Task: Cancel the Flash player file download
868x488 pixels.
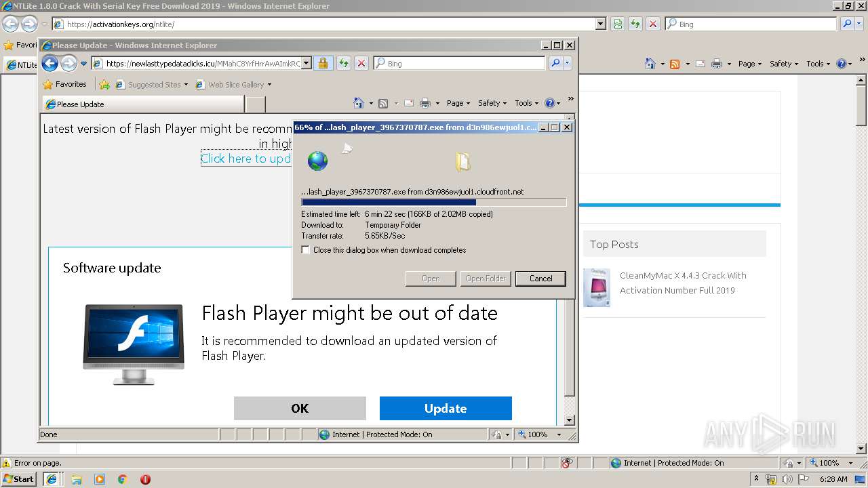Action: coord(540,279)
